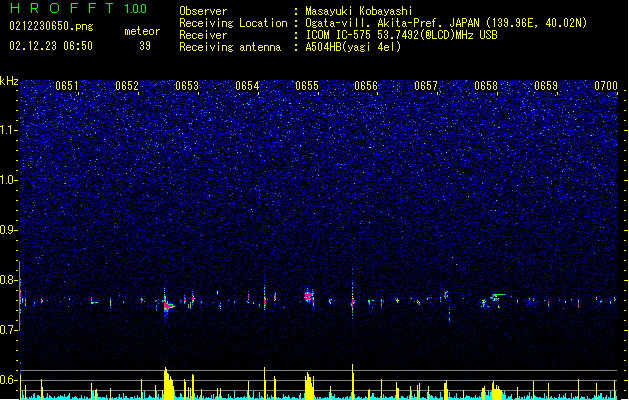Click the 0.8 kHz axis label
Screen dimensions: 629x400
9,280
